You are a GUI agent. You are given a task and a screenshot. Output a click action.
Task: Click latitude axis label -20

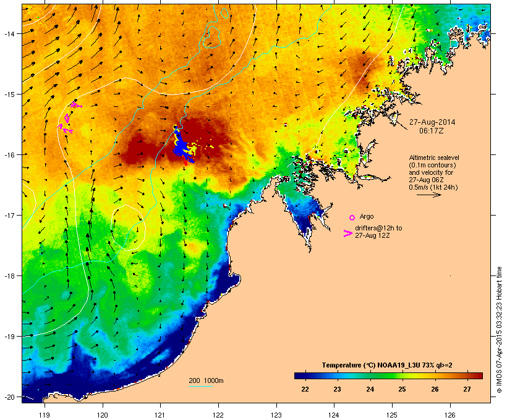(x=9, y=397)
